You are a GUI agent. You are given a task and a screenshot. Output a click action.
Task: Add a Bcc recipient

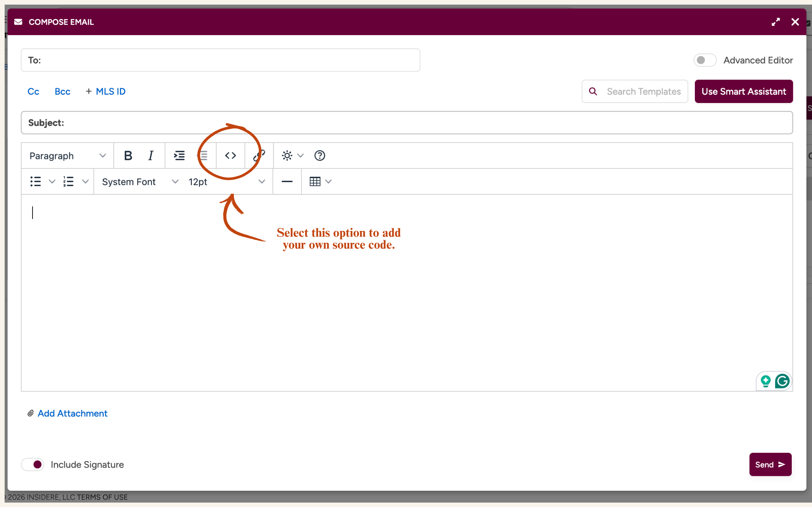(x=62, y=91)
